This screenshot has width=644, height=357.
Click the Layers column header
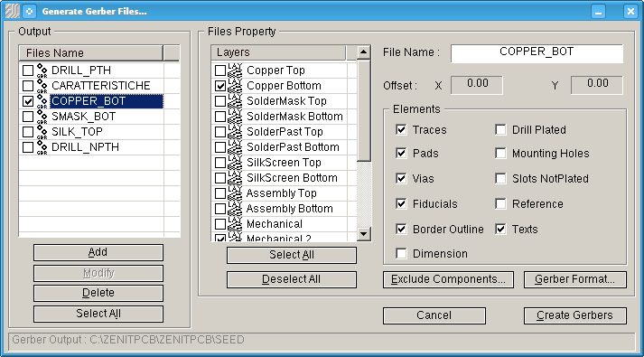pos(278,52)
